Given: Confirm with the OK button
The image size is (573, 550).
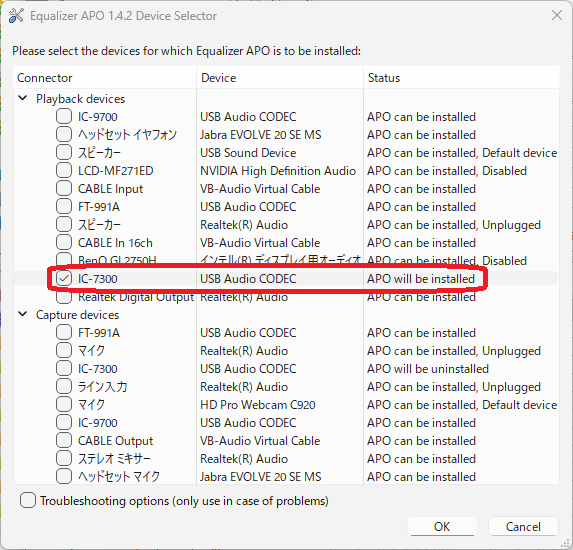Looking at the screenshot, I should (442, 527).
